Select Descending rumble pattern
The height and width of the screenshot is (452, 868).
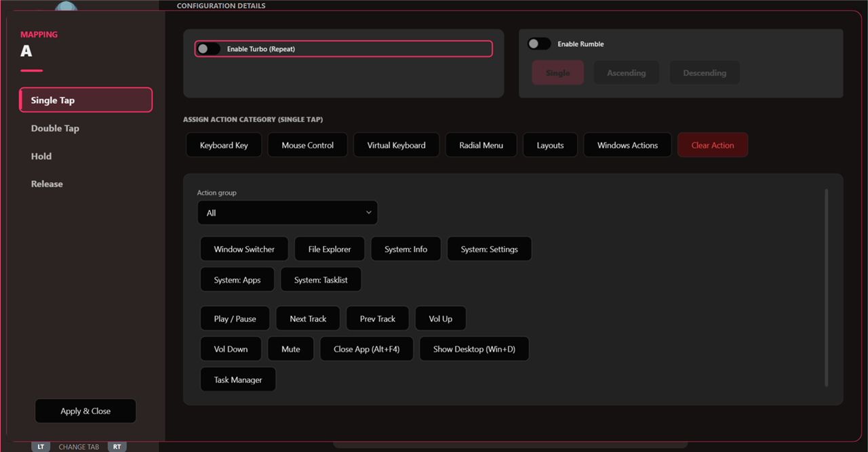705,73
